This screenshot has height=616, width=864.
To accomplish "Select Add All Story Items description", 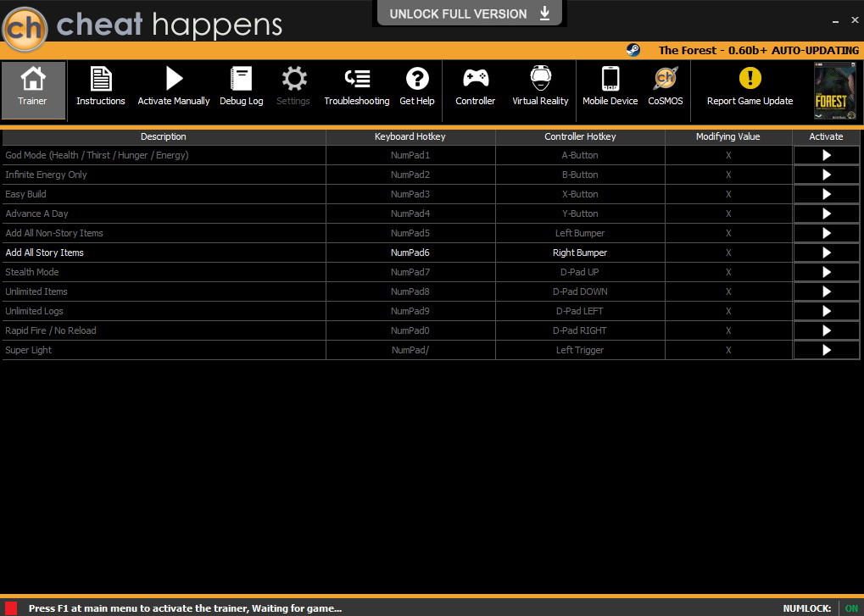I will click(x=45, y=253).
